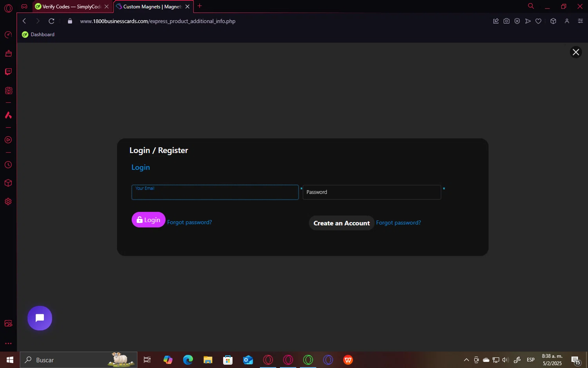
Task: Open the purple chat bubble widget
Action: (x=40, y=318)
